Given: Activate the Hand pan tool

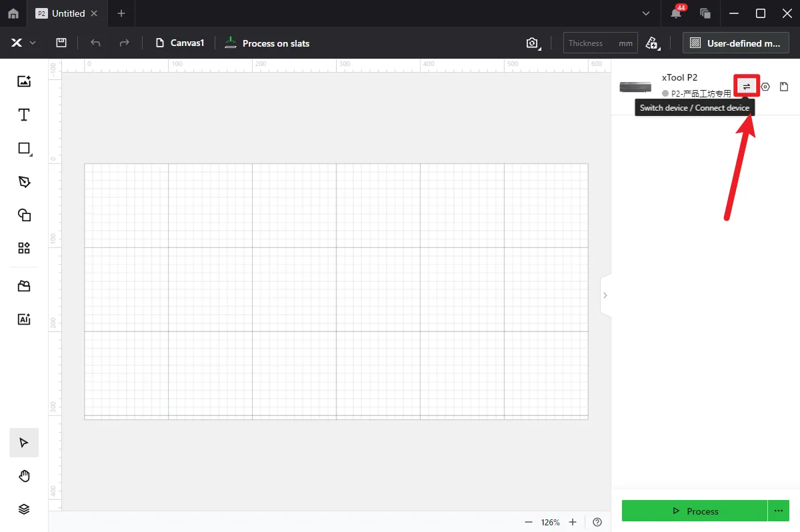Looking at the screenshot, I should point(24,476).
